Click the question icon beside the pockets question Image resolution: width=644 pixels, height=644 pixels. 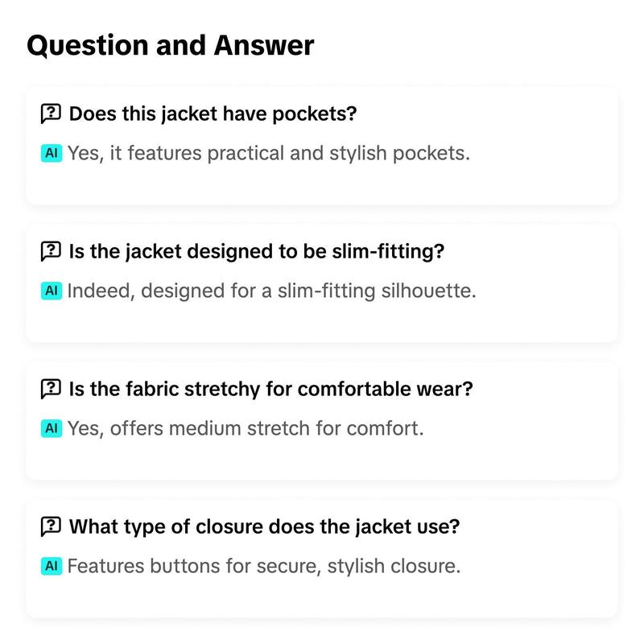[x=51, y=114]
